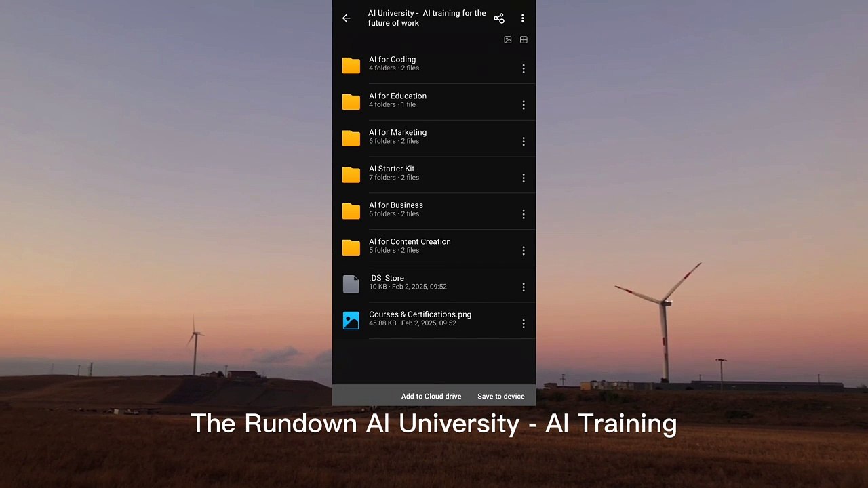Viewport: 868px width, 488px height.
Task: Open options for Courses & Certifications.png
Action: (x=524, y=324)
